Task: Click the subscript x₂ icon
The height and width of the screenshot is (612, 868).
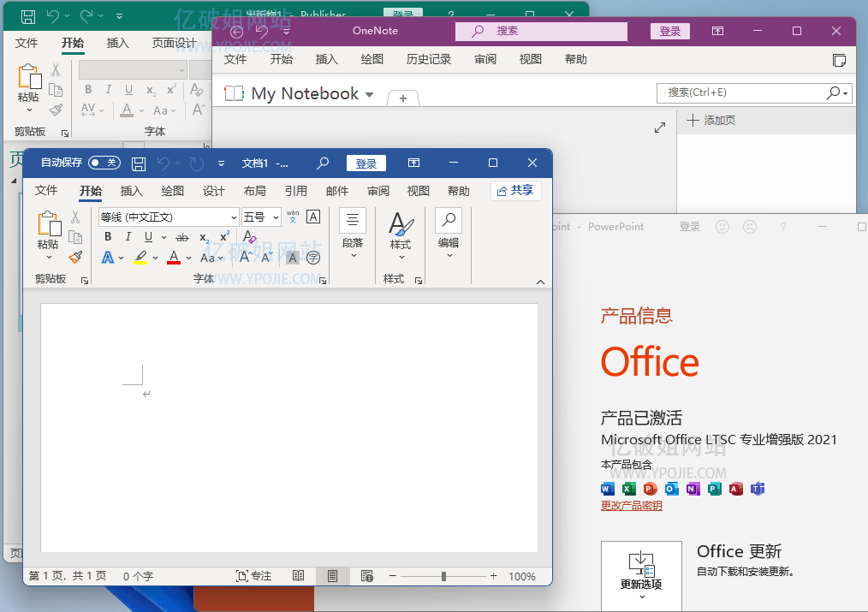Action: pyautogui.click(x=203, y=236)
